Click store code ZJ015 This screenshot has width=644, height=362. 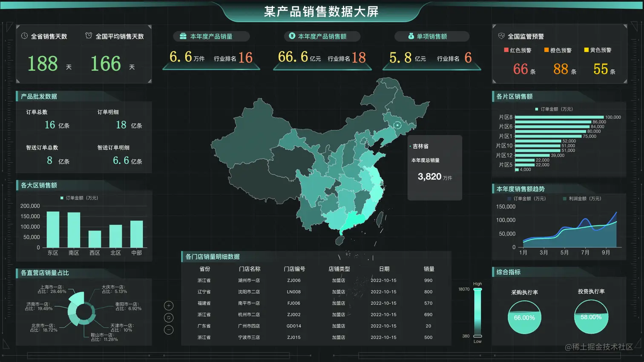[294, 337]
